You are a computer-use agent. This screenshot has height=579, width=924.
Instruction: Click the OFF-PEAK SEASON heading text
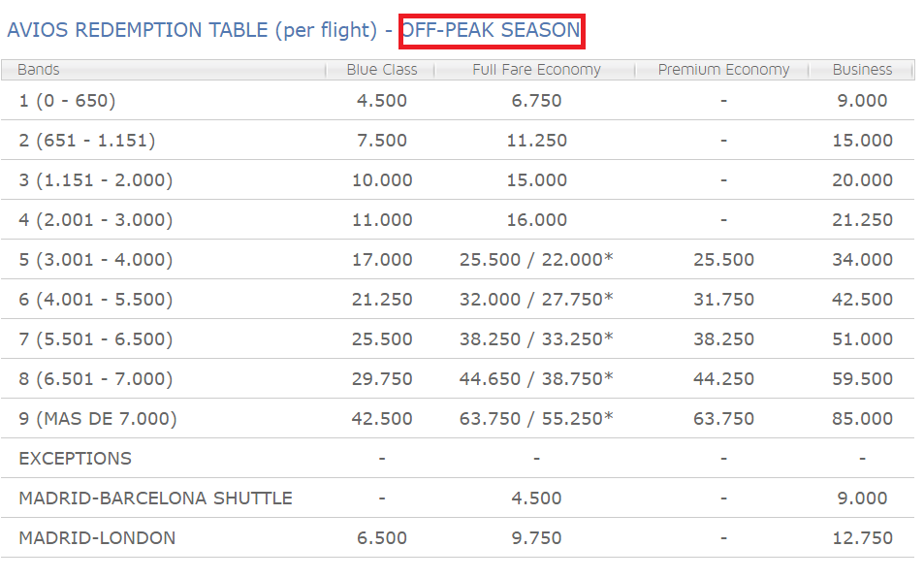(x=491, y=30)
